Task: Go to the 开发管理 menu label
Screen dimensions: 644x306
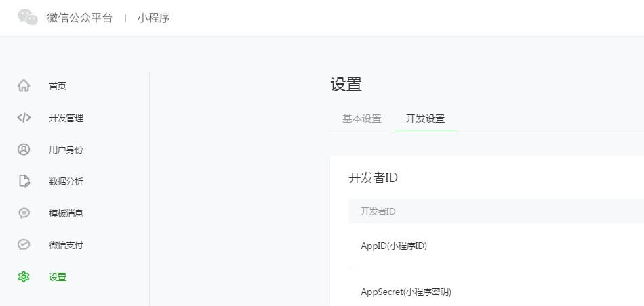Action: (66, 118)
